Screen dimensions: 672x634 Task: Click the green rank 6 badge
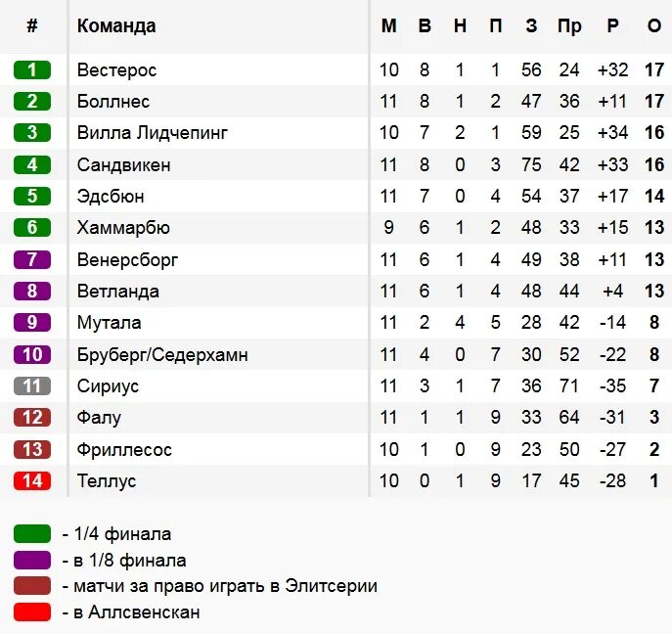click(32, 228)
